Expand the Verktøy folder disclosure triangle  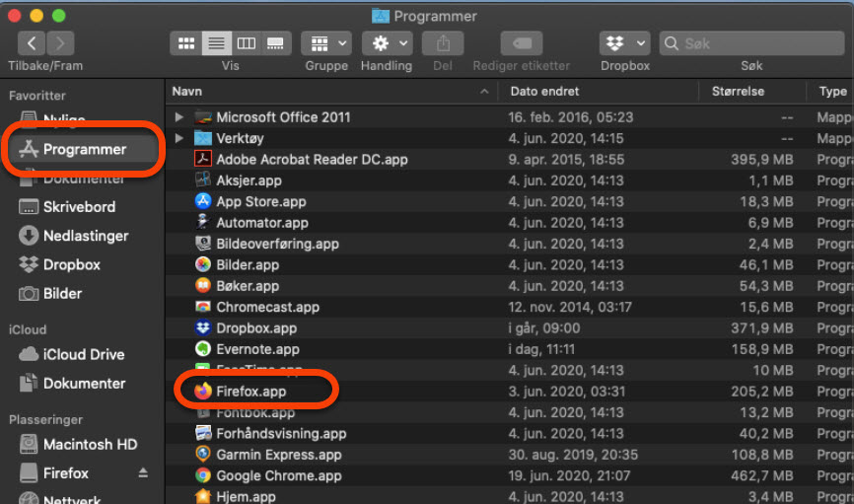click(179, 138)
